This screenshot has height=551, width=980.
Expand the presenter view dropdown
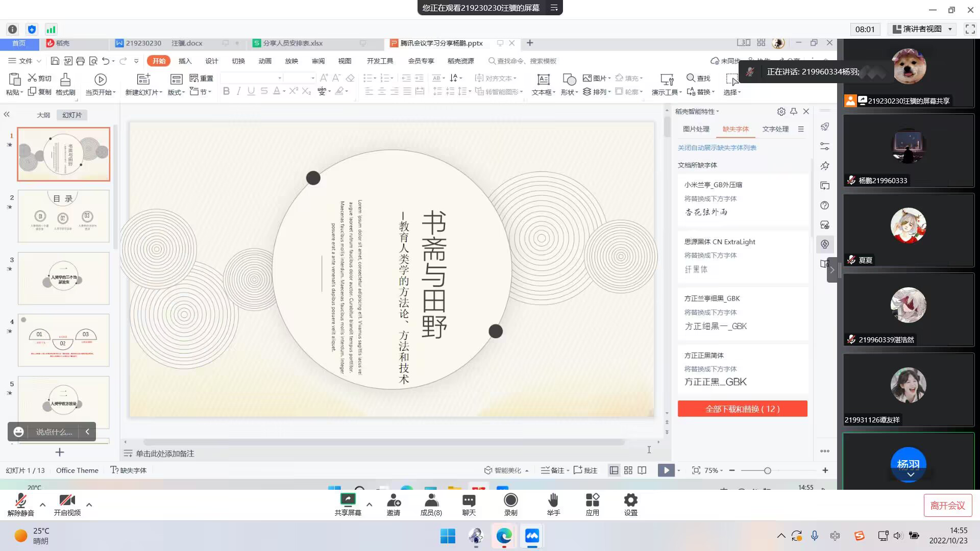tap(950, 29)
